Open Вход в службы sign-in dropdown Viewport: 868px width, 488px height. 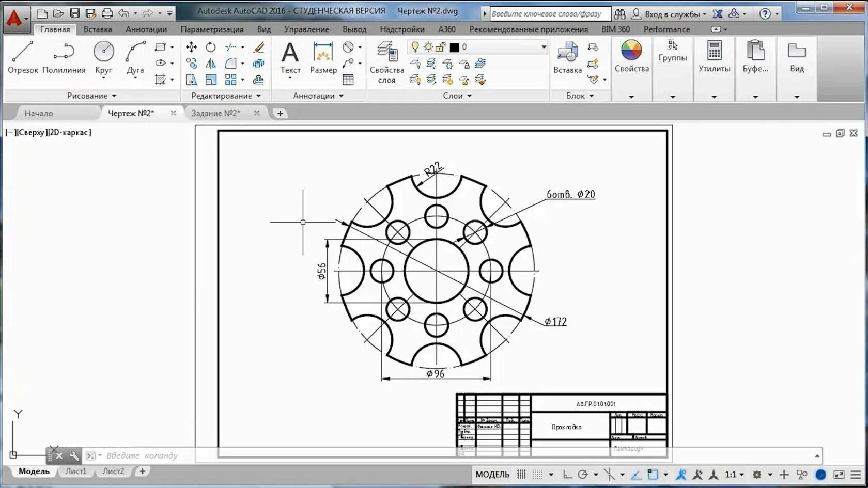670,14
